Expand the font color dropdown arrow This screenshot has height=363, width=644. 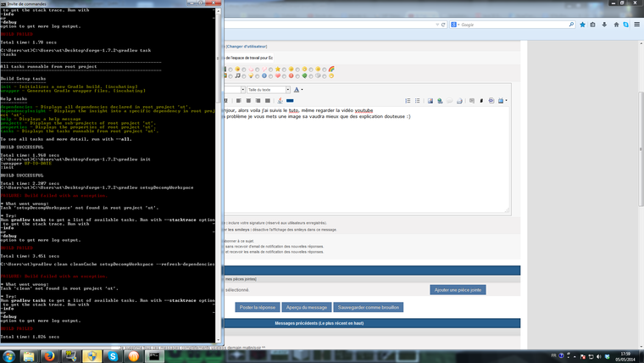pyautogui.click(x=303, y=89)
